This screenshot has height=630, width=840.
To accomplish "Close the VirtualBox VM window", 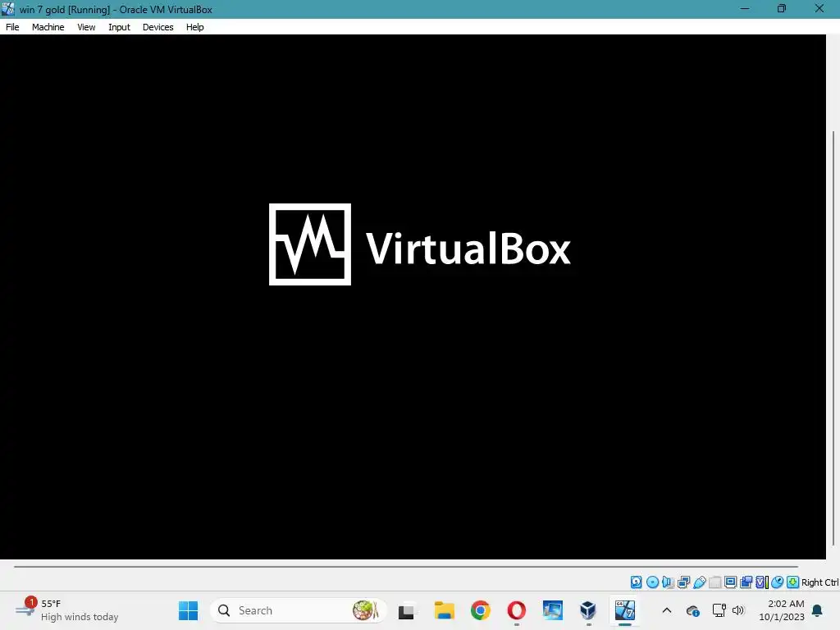I will (x=819, y=8).
